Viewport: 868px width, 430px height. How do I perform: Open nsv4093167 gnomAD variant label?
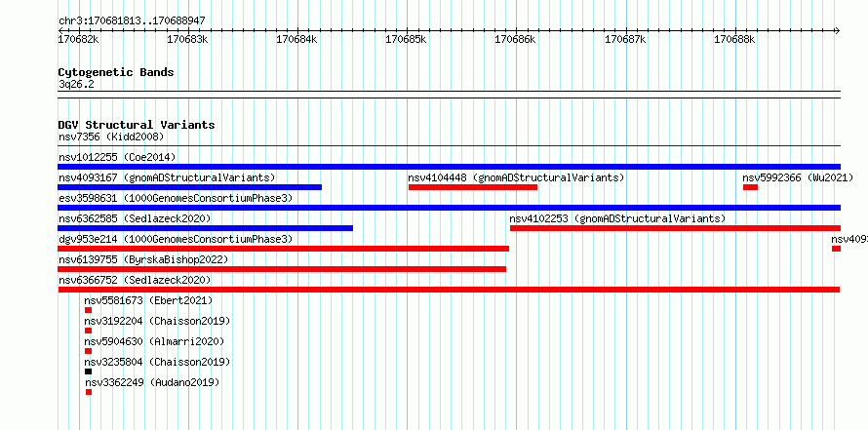click(167, 177)
